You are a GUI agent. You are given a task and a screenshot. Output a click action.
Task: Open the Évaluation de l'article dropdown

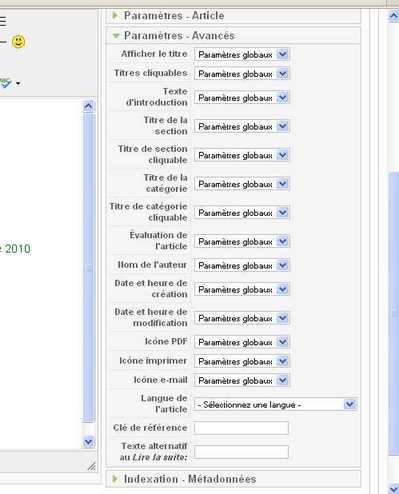pyautogui.click(x=242, y=241)
